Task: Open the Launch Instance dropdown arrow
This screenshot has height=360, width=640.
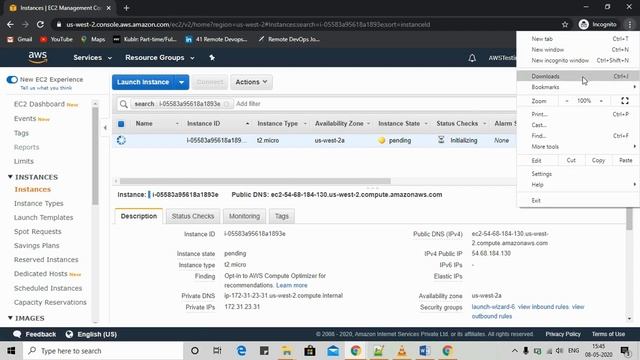Action: 182,82
